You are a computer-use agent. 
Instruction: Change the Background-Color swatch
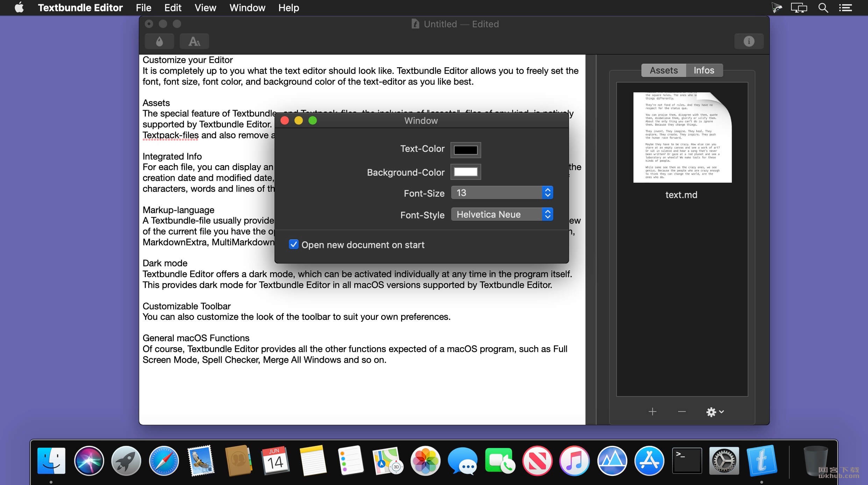click(465, 172)
